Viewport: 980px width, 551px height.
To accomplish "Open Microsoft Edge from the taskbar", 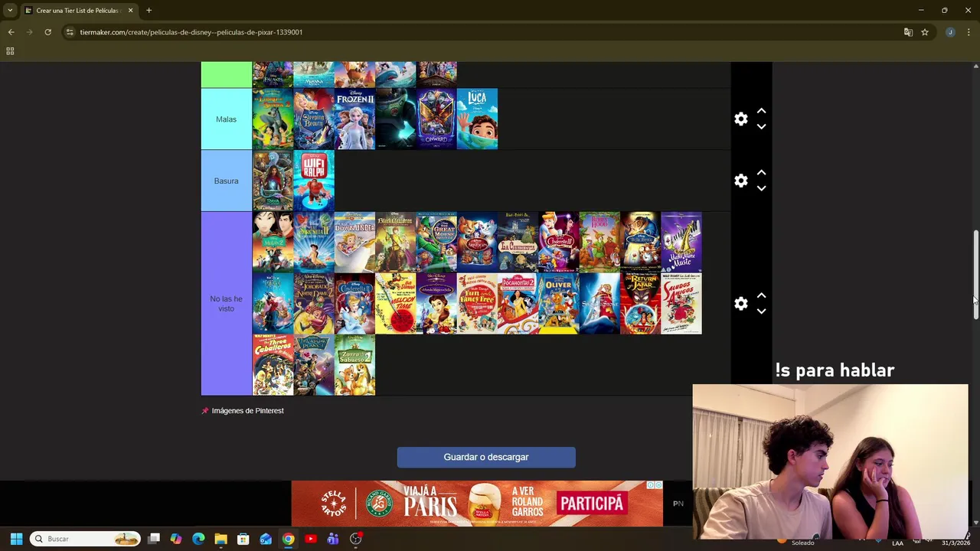I will [198, 539].
